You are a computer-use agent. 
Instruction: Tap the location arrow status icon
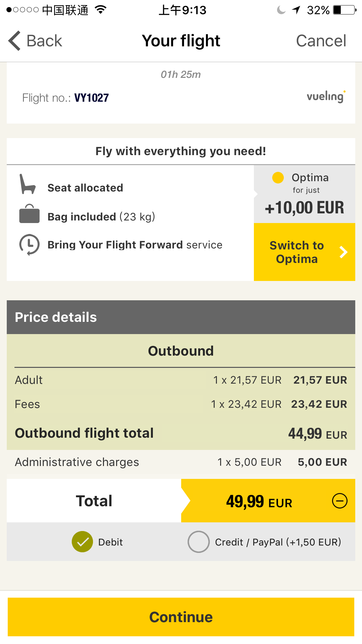296,10
